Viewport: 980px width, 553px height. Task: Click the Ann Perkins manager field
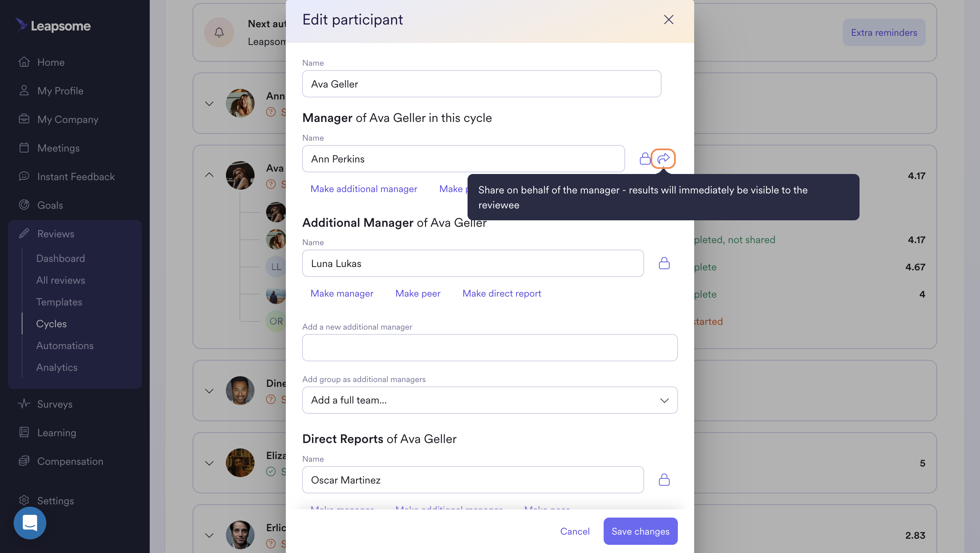pos(463,159)
